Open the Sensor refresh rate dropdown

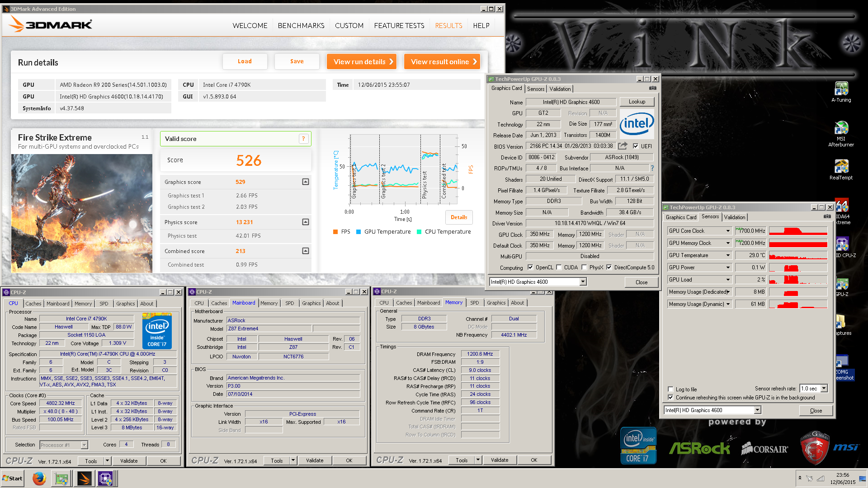[x=824, y=389]
